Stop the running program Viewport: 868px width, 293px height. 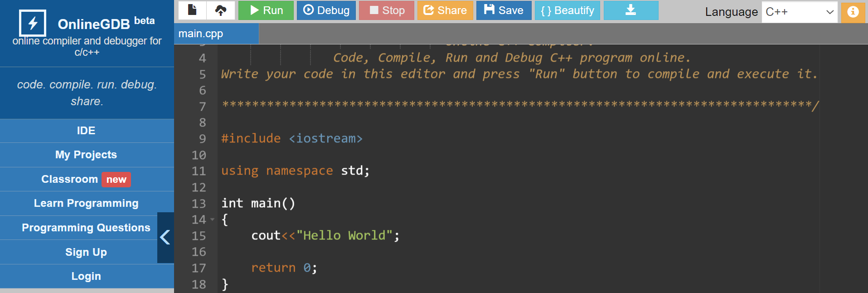[387, 10]
